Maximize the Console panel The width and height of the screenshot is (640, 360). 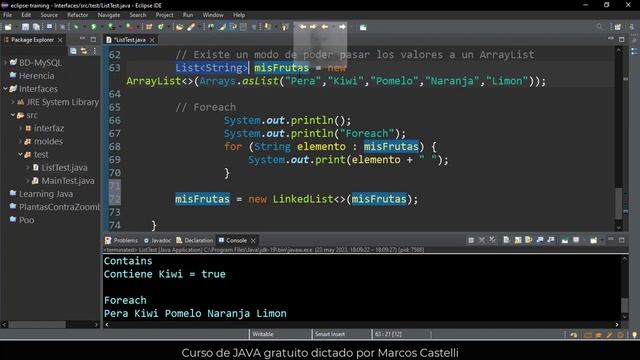622,240
